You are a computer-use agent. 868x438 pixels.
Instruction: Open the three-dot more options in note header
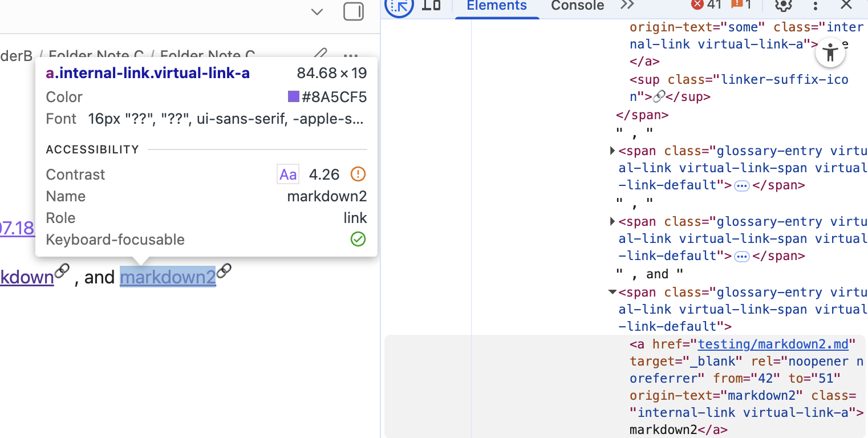coord(351,56)
